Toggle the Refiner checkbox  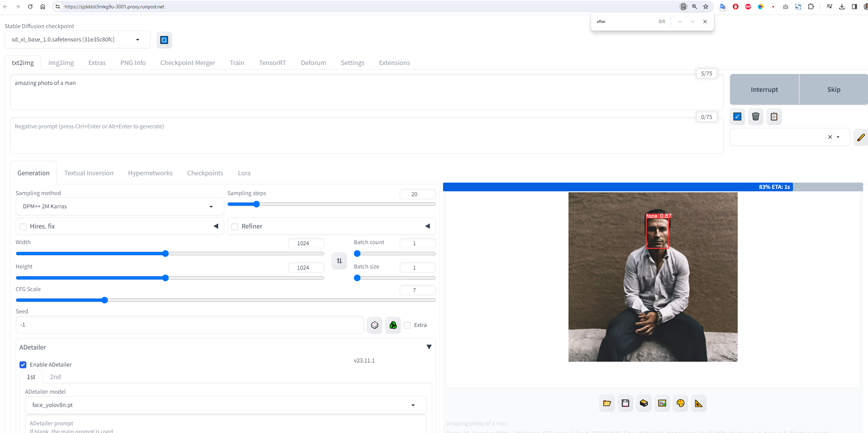coord(235,227)
